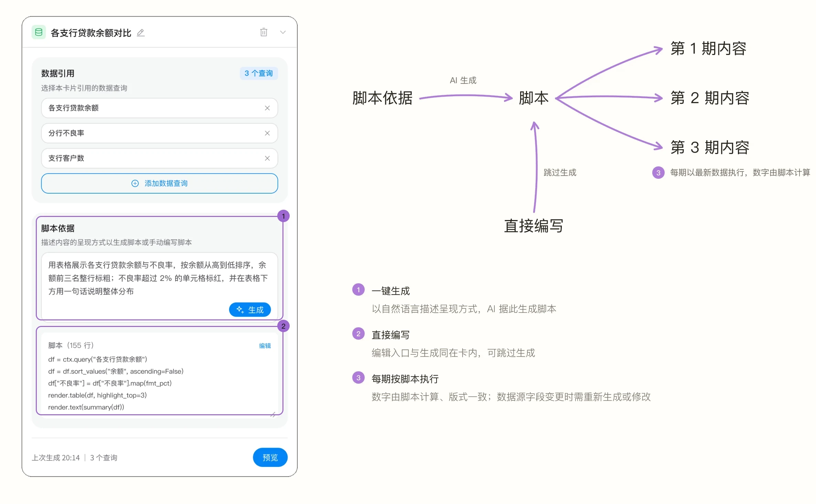
Task: Click the 编辑 link for the script
Action: point(265,346)
